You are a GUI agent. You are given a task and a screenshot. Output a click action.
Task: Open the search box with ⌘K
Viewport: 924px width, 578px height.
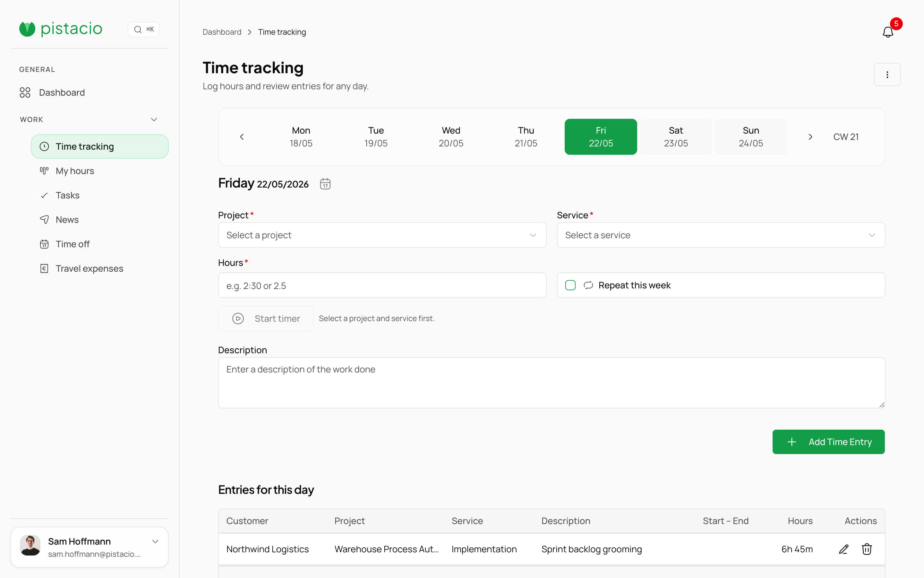(x=143, y=30)
